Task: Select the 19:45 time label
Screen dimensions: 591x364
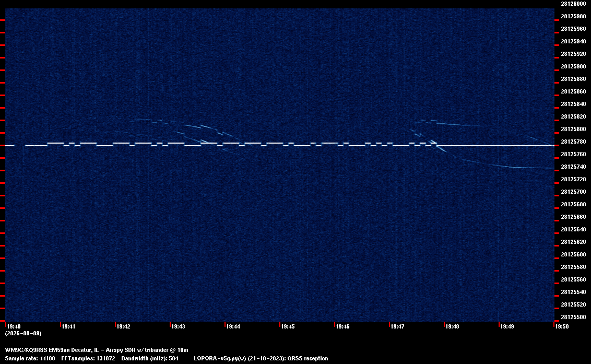Action: 288,326
